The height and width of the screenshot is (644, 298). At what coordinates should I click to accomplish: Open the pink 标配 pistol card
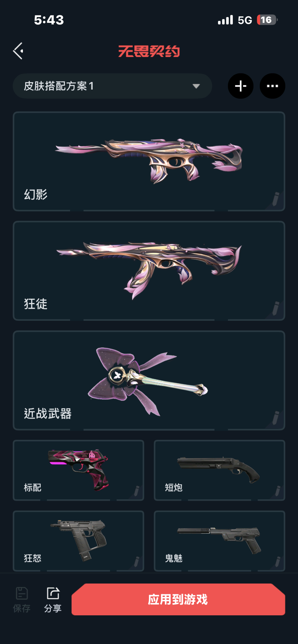[78, 470]
